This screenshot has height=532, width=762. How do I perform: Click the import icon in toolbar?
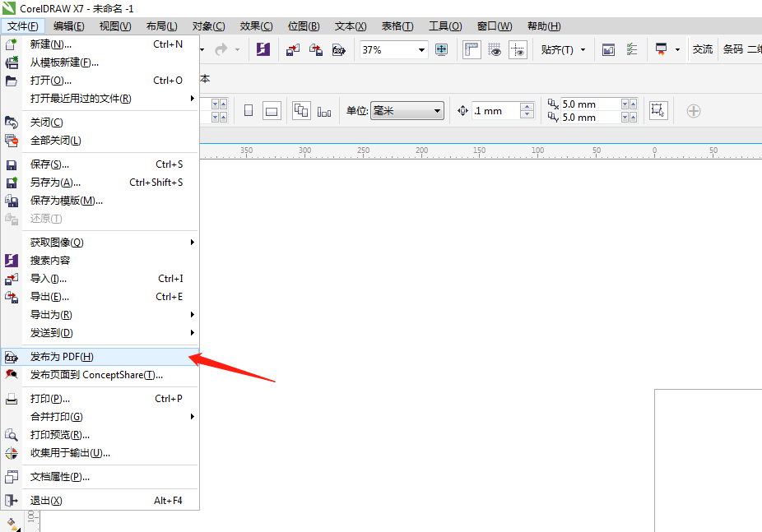293,49
